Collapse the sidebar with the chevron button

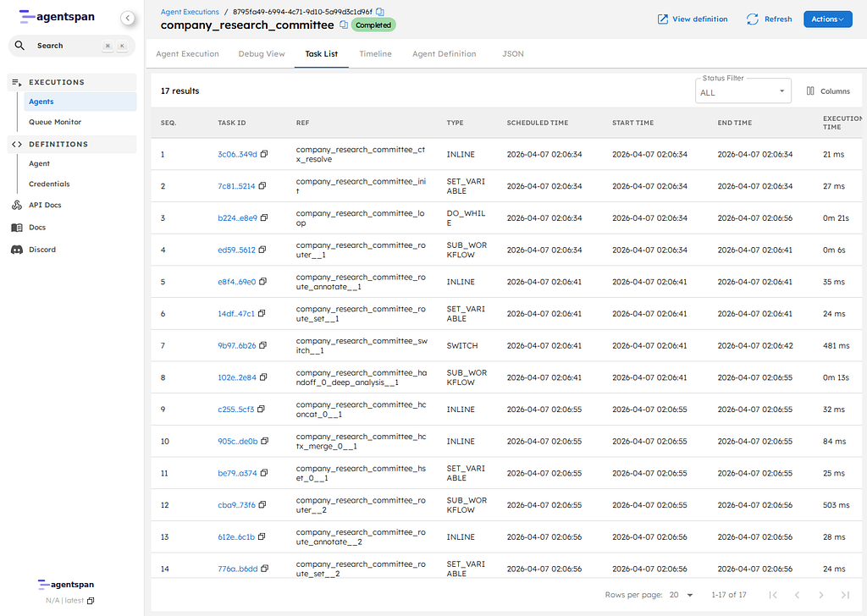tap(127, 18)
